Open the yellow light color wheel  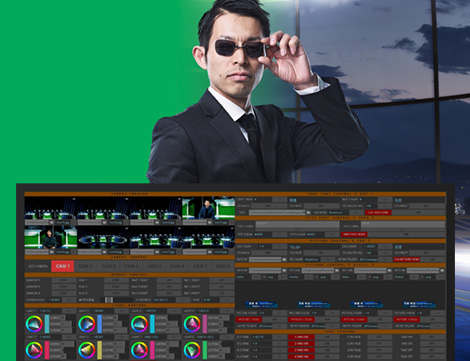tap(87, 350)
